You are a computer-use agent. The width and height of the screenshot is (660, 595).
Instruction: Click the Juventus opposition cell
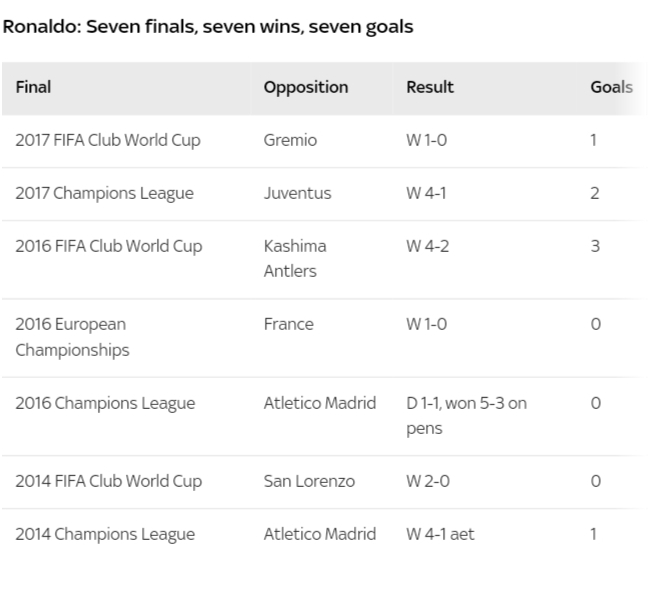click(298, 193)
